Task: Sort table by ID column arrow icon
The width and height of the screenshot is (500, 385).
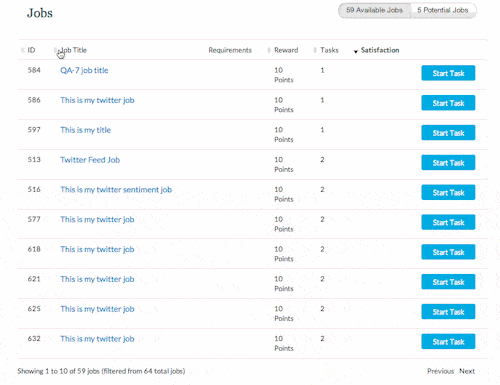Action: [23, 50]
